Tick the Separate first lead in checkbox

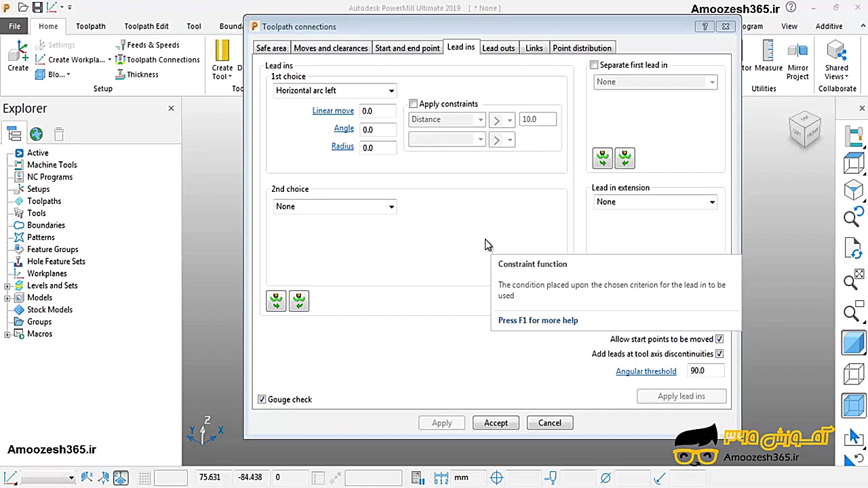(594, 65)
